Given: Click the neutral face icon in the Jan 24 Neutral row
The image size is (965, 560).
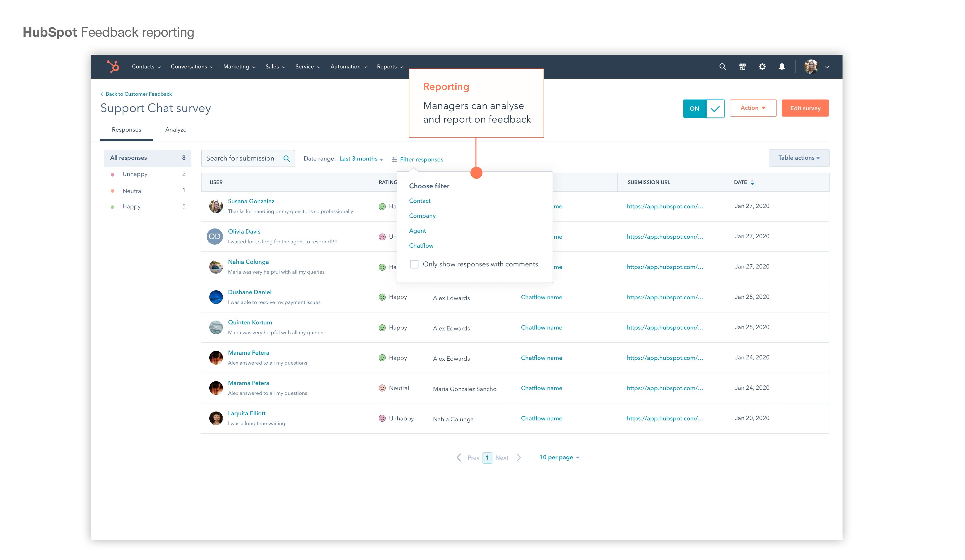Looking at the screenshot, I should coord(382,388).
